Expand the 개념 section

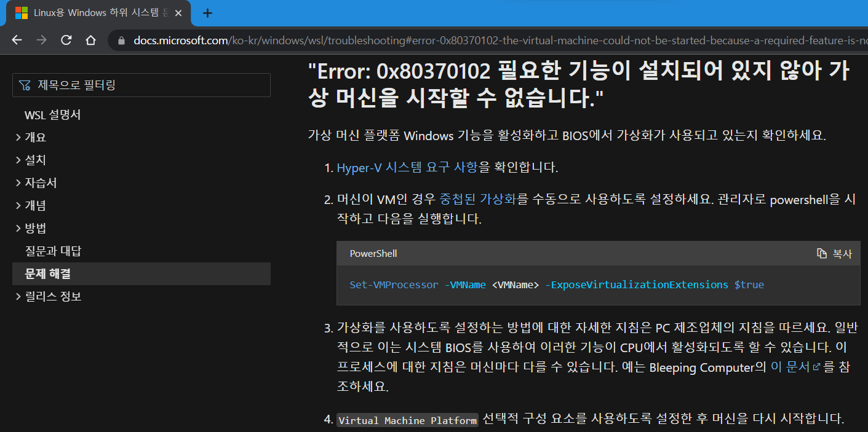(x=31, y=206)
